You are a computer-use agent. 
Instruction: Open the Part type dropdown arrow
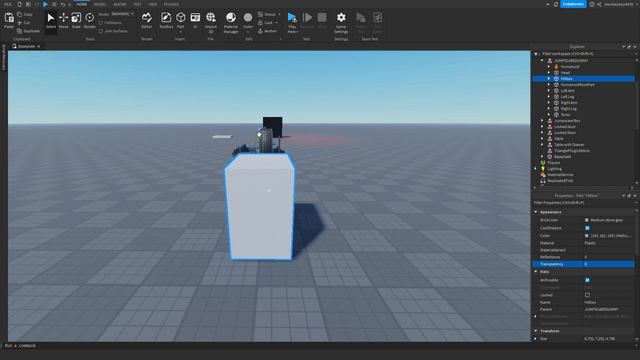pyautogui.click(x=180, y=32)
